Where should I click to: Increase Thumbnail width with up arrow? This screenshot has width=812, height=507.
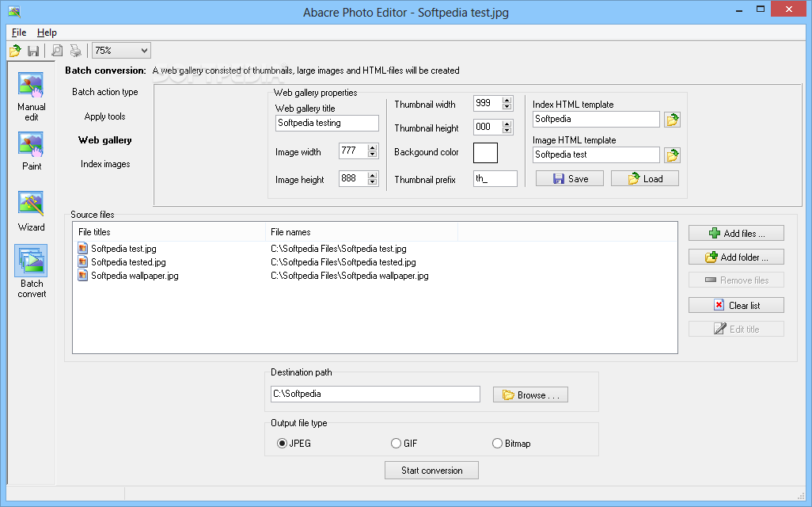point(507,100)
